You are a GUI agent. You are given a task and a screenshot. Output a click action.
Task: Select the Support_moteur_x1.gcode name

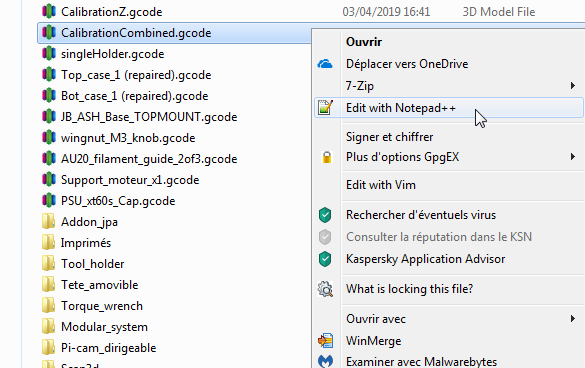coord(130,180)
